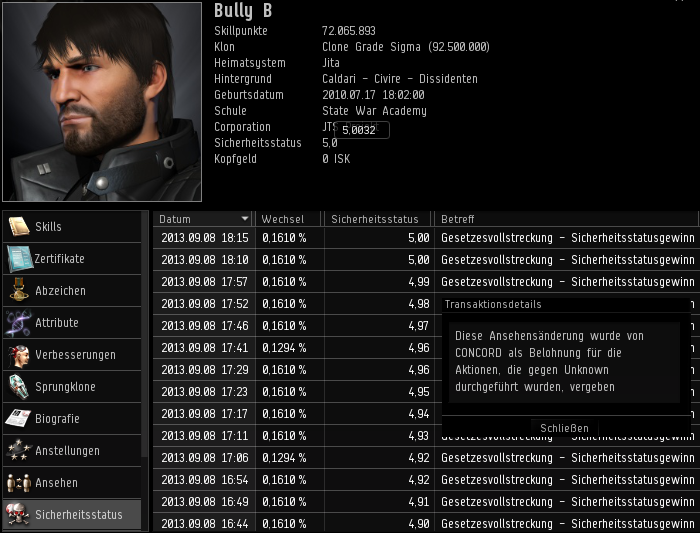This screenshot has width=700, height=533.
Task: Select the Anstellungen stars icon
Action: coord(19,450)
